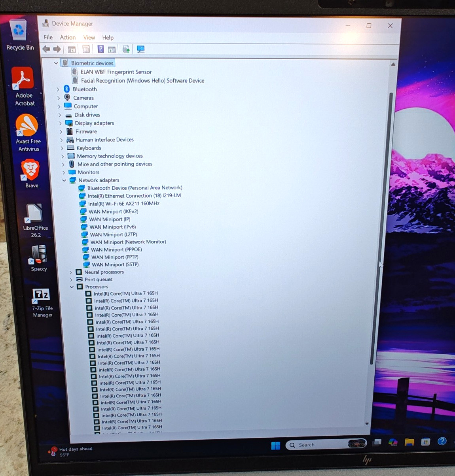Expand the Neural processors chevron
Viewport: 455px width, 476px height.
pyautogui.click(x=70, y=272)
